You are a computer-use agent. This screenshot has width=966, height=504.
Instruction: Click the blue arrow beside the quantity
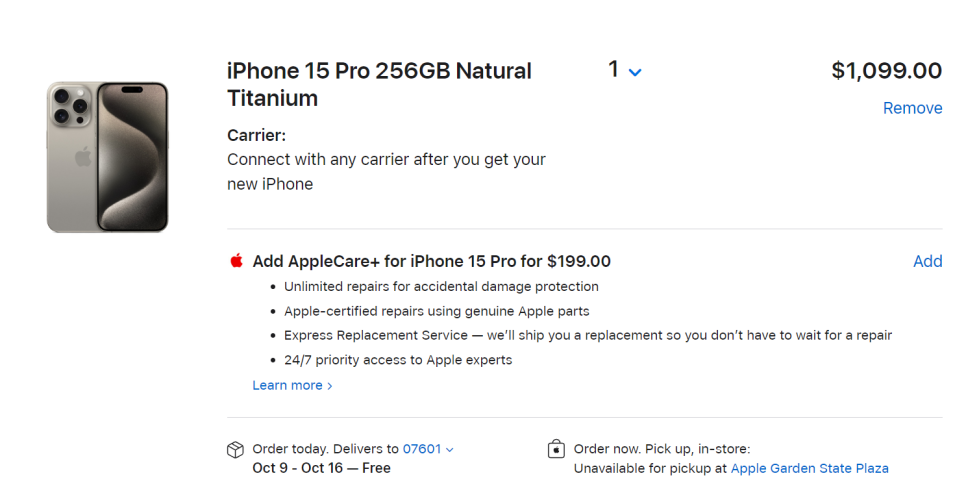coord(635,73)
